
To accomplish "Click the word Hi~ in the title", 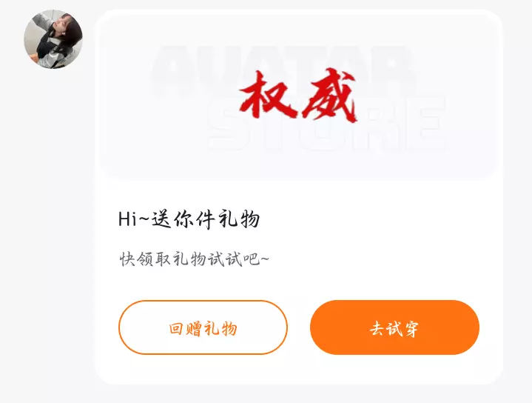I will tap(133, 219).
